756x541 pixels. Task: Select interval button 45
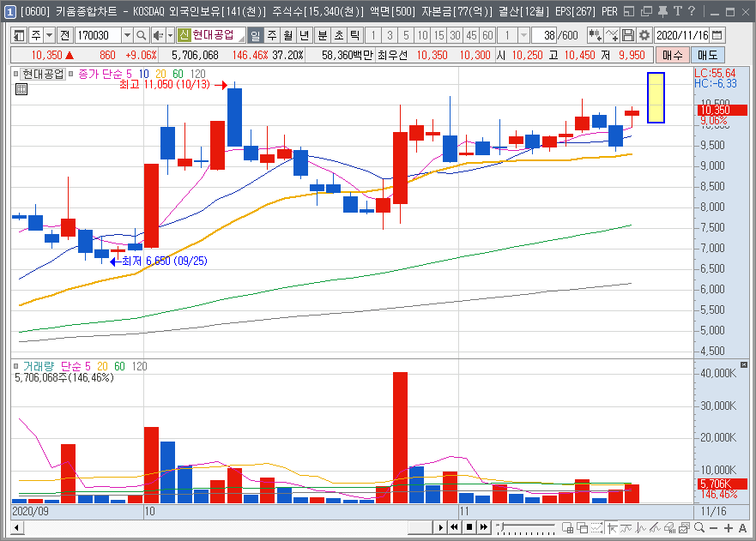(x=472, y=35)
